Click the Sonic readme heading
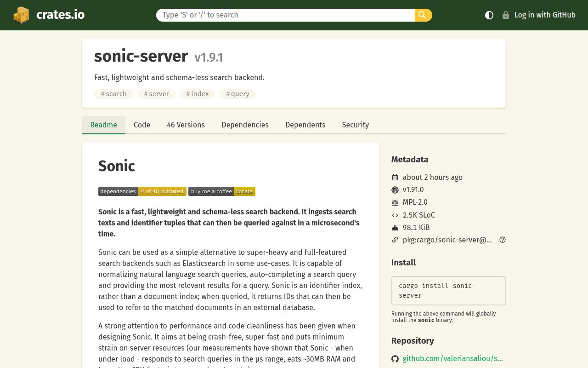 [117, 166]
